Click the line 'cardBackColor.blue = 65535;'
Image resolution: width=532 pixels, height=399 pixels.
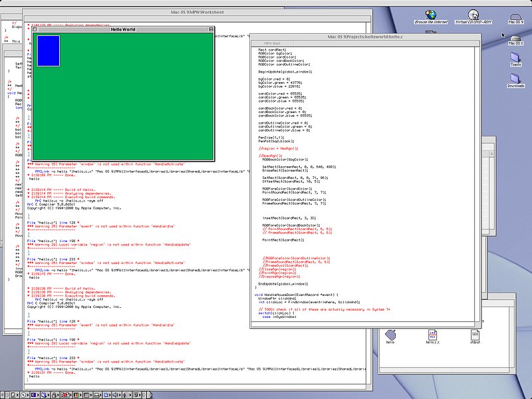(285, 116)
